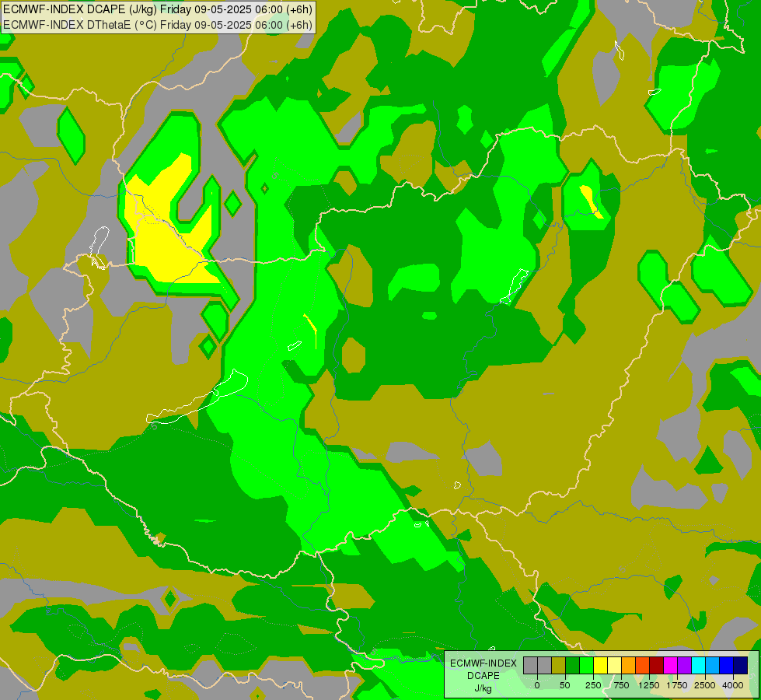Viewport: 761px width, 700px height.
Task: Click legend value "0"
Action: (x=537, y=685)
